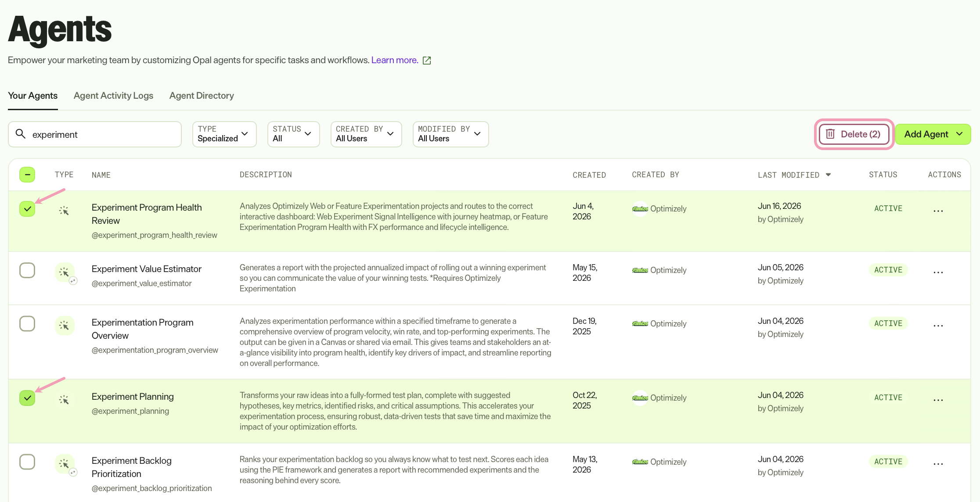980x502 pixels.
Task: Check the Experiment Backlog Prioritization checkbox
Action: pyautogui.click(x=27, y=462)
